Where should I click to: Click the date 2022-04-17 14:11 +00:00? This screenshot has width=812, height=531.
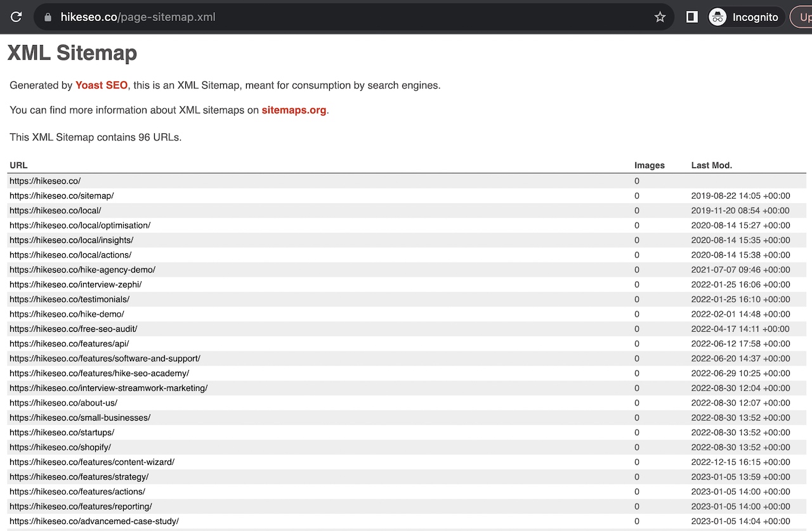(x=740, y=329)
